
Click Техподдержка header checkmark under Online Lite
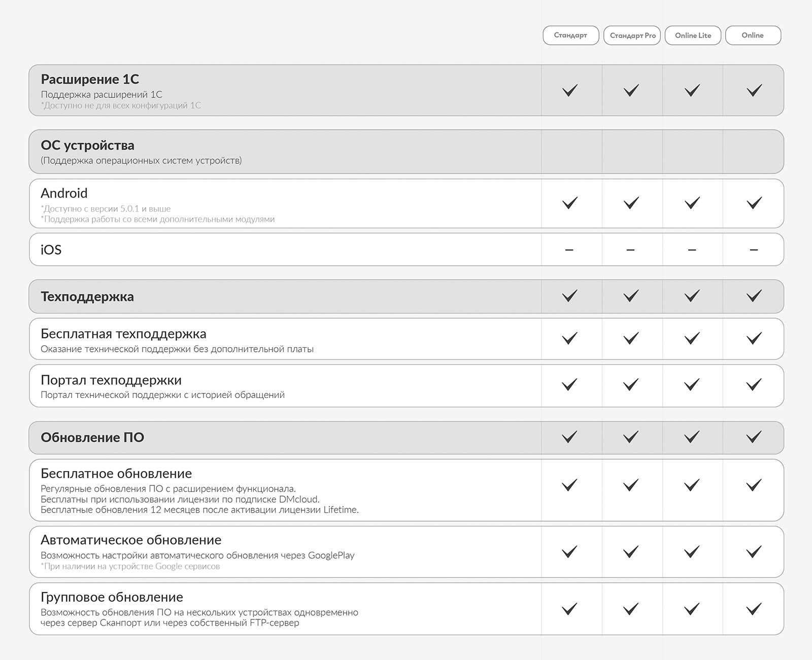click(x=692, y=296)
